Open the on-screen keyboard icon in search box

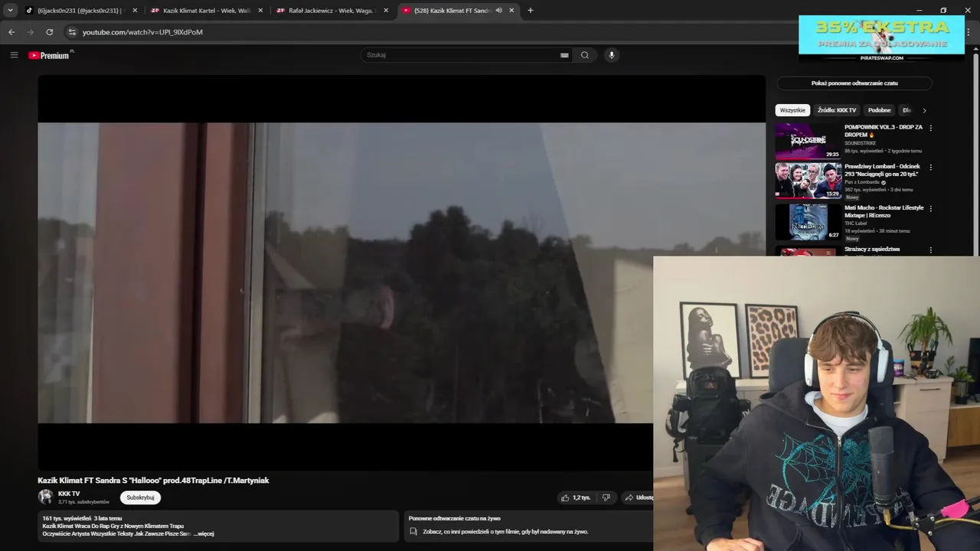click(564, 55)
